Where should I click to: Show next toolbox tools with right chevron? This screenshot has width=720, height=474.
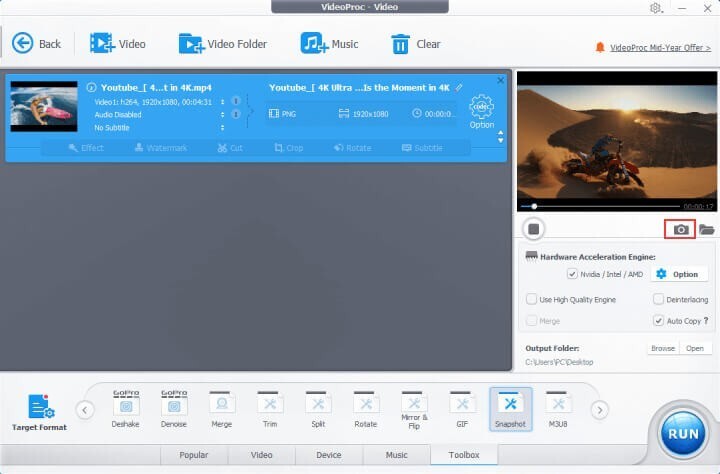point(599,410)
